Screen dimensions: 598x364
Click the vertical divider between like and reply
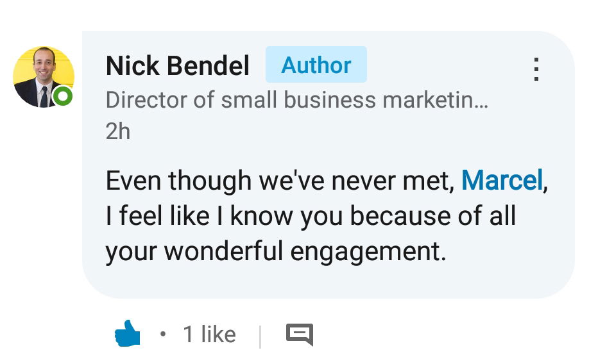[260, 336]
